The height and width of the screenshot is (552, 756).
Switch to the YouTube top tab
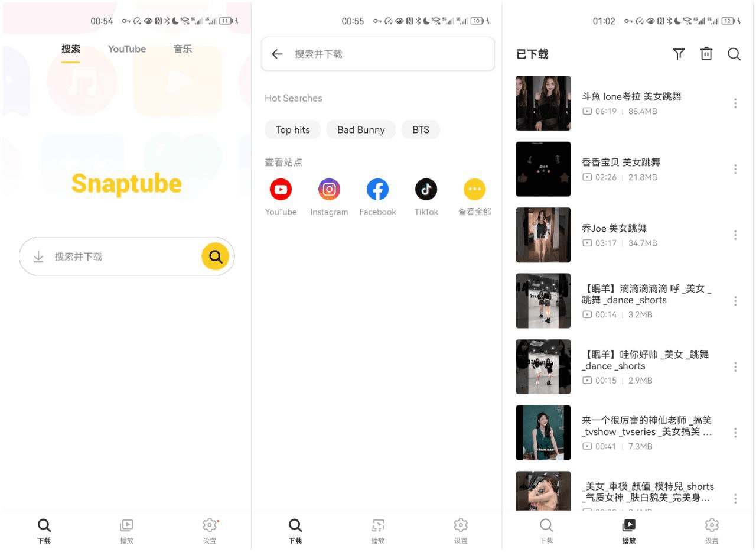pyautogui.click(x=127, y=49)
